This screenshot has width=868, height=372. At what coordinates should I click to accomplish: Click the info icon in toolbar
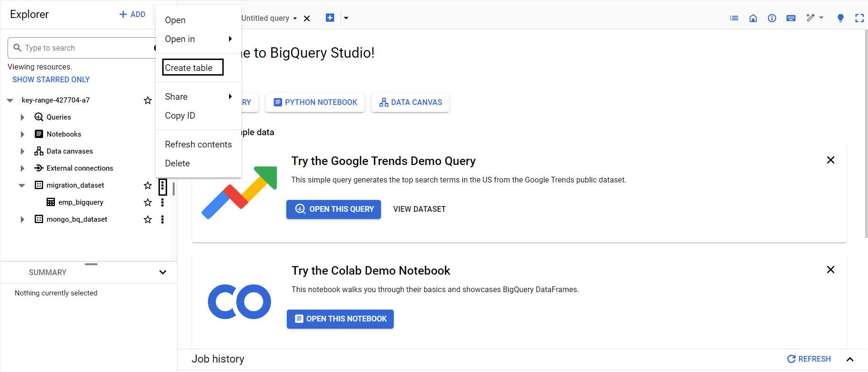[772, 18]
